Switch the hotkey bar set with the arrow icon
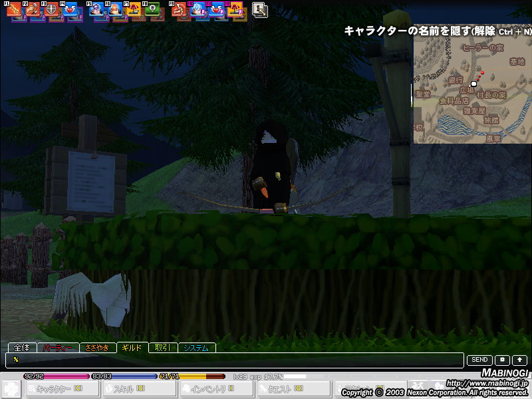Viewport: 532px width, 399px height. (x=260, y=10)
